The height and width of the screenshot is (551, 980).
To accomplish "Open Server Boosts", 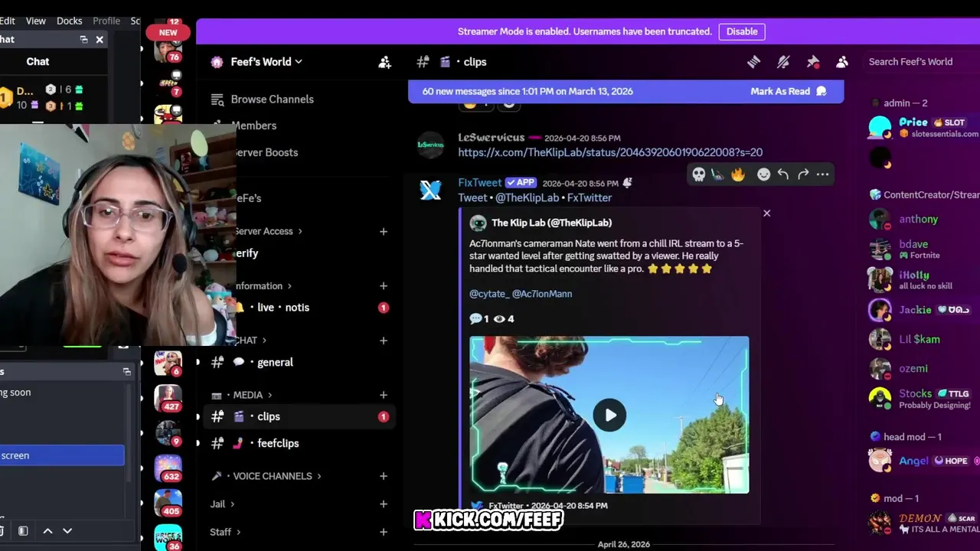I will (x=265, y=152).
